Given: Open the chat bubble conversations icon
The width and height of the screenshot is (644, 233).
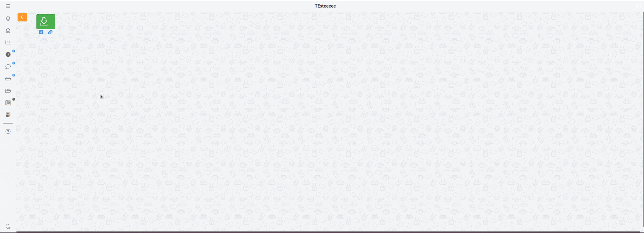Looking at the screenshot, I should click(x=8, y=67).
